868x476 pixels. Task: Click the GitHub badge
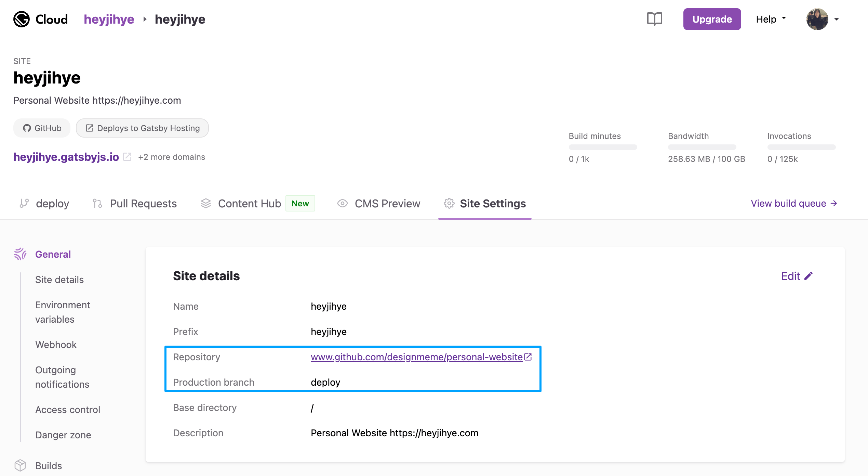(x=42, y=128)
